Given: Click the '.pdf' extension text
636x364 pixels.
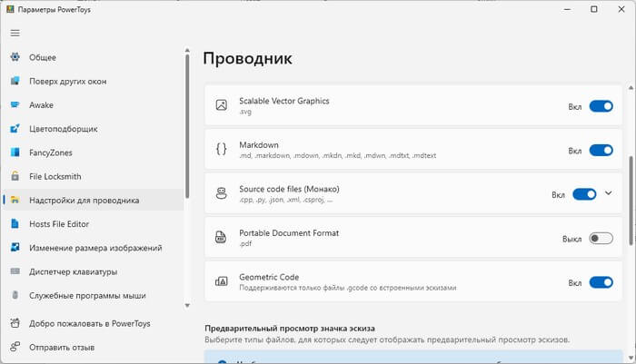Looking at the screenshot, I should pyautogui.click(x=245, y=243).
